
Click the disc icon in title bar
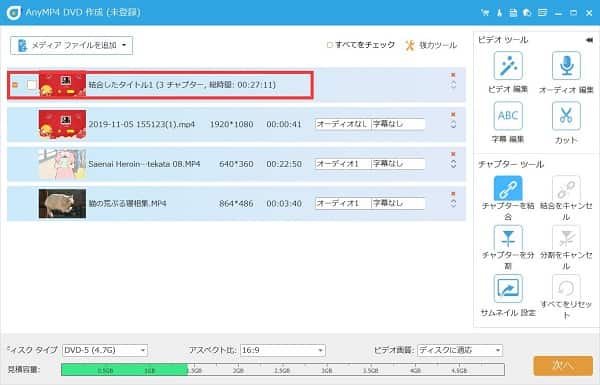tap(527, 13)
